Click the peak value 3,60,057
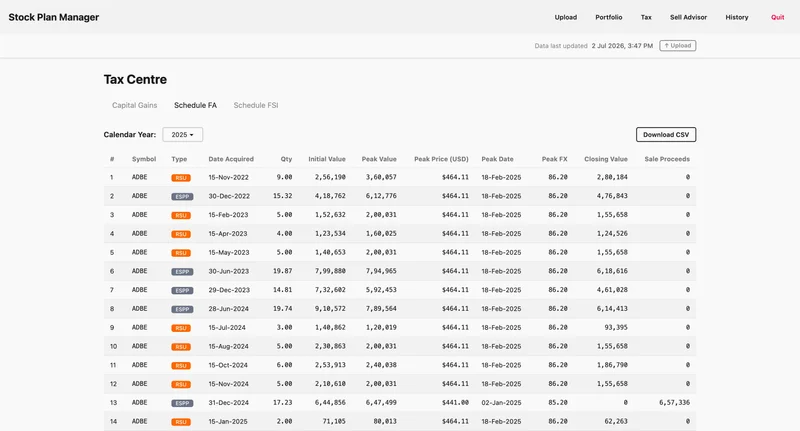 [x=381, y=178]
